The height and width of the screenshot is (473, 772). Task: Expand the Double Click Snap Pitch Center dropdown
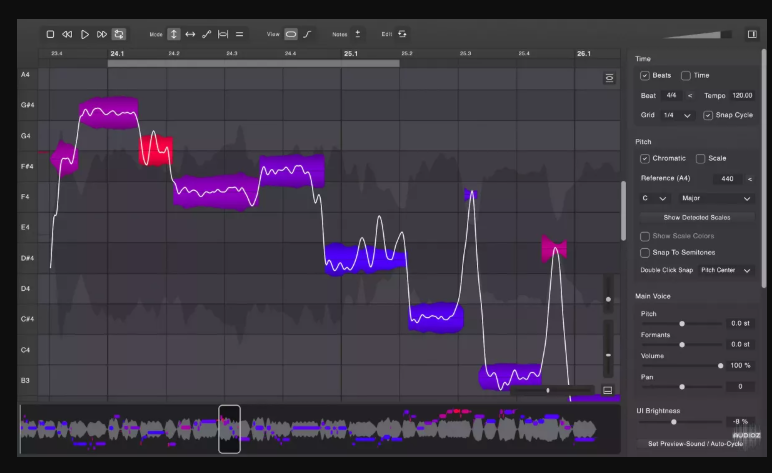pos(726,270)
